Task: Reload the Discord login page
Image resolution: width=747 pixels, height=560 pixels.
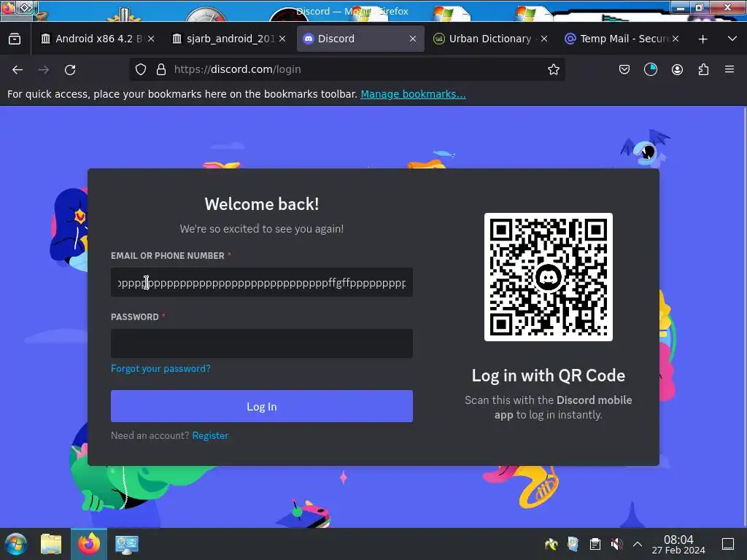Action: coord(70,69)
